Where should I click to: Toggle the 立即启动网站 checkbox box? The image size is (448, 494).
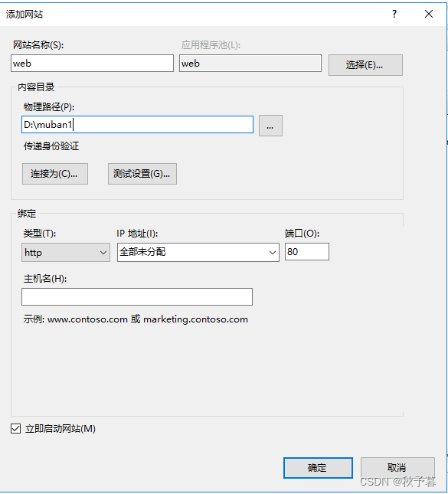pyautogui.click(x=16, y=428)
